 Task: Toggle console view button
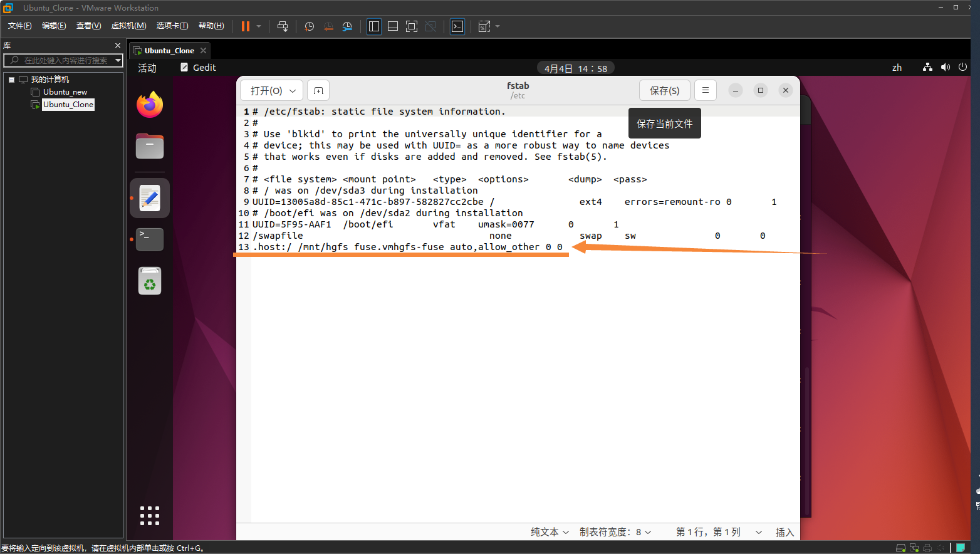point(457,26)
